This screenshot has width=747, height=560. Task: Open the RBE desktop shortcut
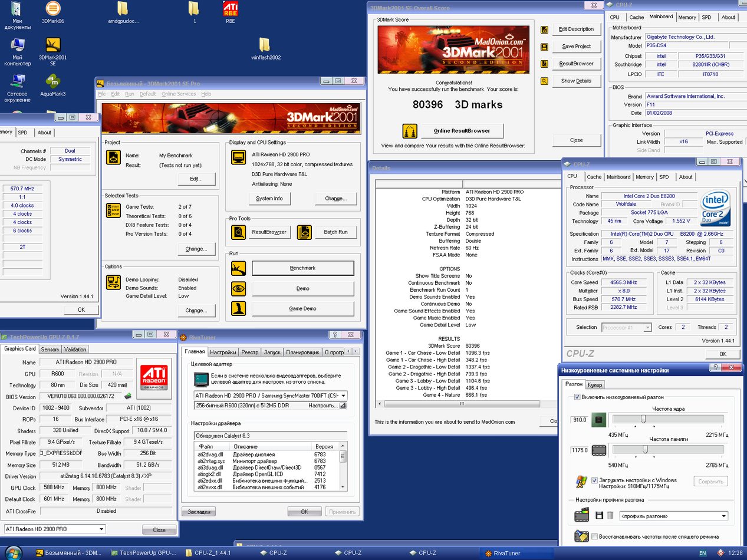(x=231, y=13)
